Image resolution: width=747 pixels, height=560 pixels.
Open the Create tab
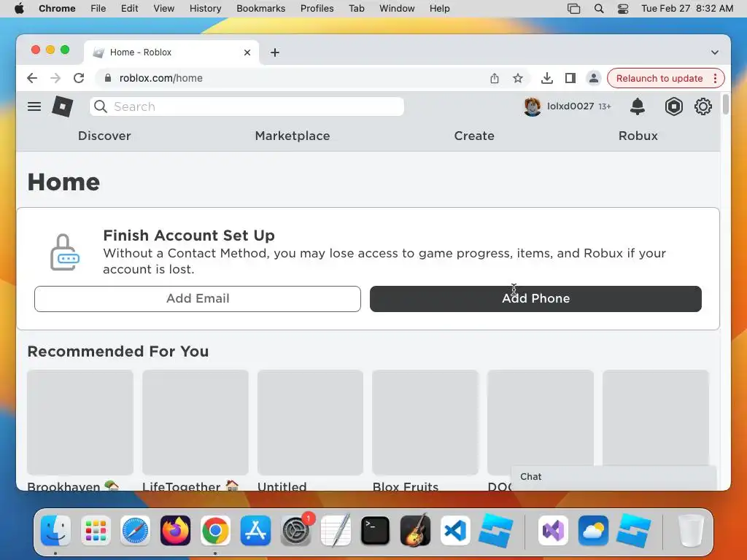pos(474,136)
